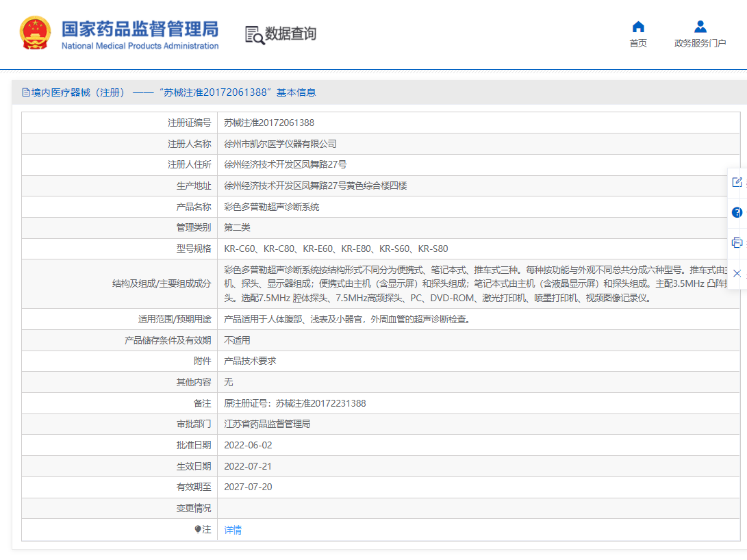Click the 管理类别 label
This screenshot has width=747, height=560.
[193, 227]
